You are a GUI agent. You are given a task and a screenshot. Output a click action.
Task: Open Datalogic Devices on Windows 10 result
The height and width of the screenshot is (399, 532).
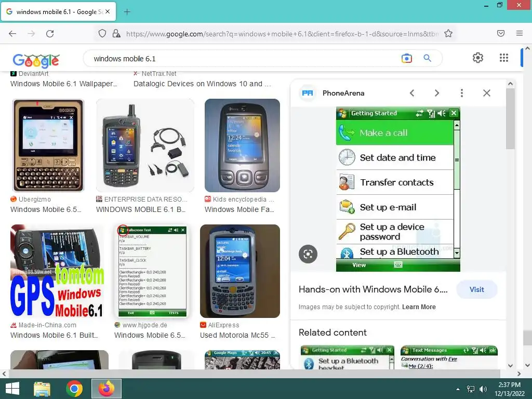point(202,84)
